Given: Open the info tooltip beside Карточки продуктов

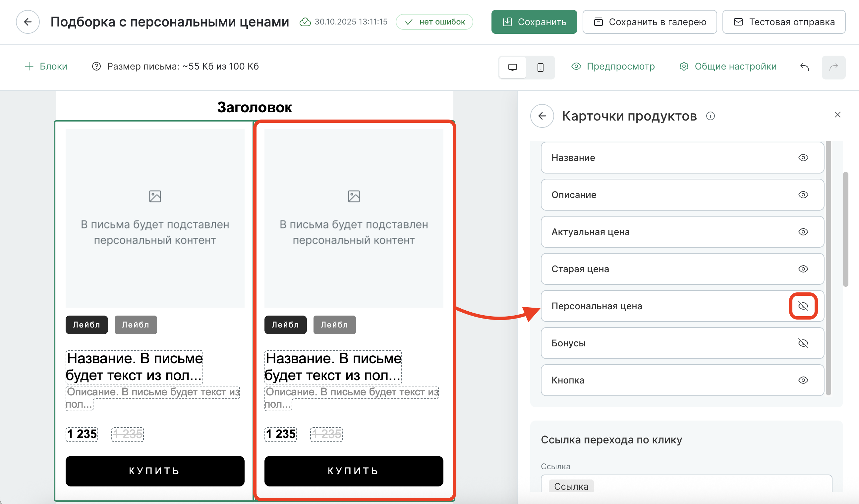Looking at the screenshot, I should click(711, 116).
